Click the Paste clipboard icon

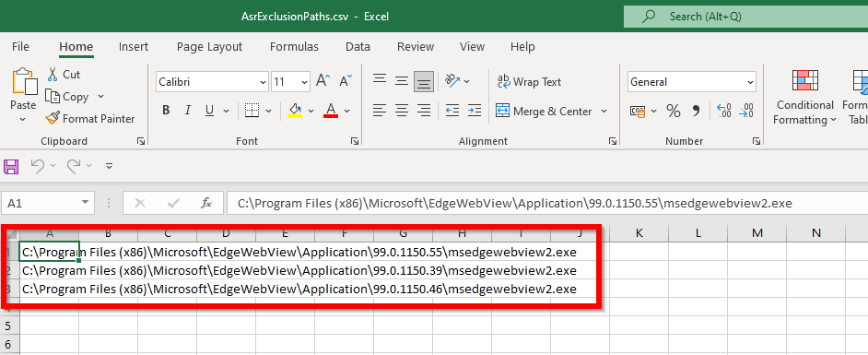pyautogui.click(x=24, y=82)
